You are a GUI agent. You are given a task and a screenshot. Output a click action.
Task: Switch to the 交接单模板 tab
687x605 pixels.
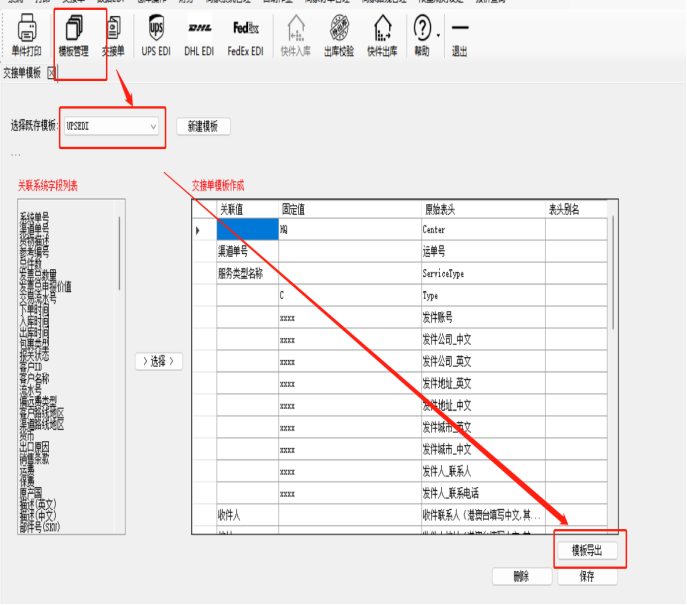click(22, 72)
